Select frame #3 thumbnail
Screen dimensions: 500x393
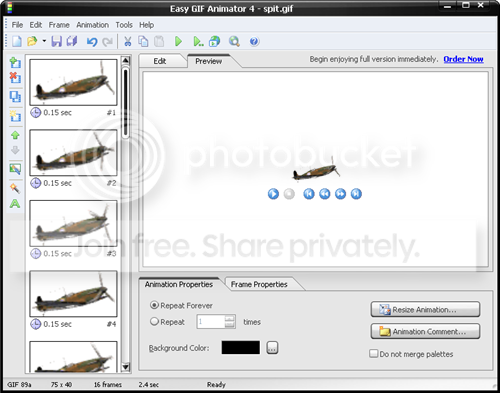(x=73, y=223)
